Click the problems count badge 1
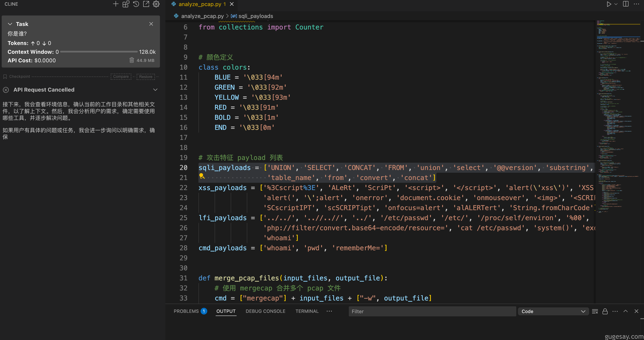This screenshot has height=340, width=644. pyautogui.click(x=204, y=311)
